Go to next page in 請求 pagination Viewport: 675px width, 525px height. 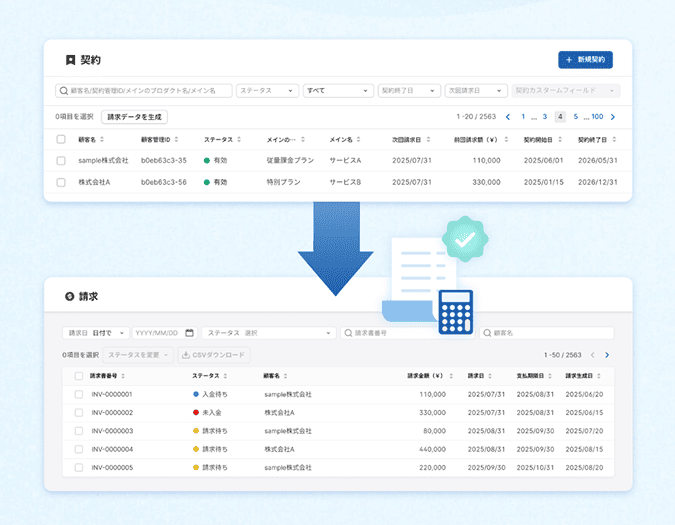pos(606,355)
